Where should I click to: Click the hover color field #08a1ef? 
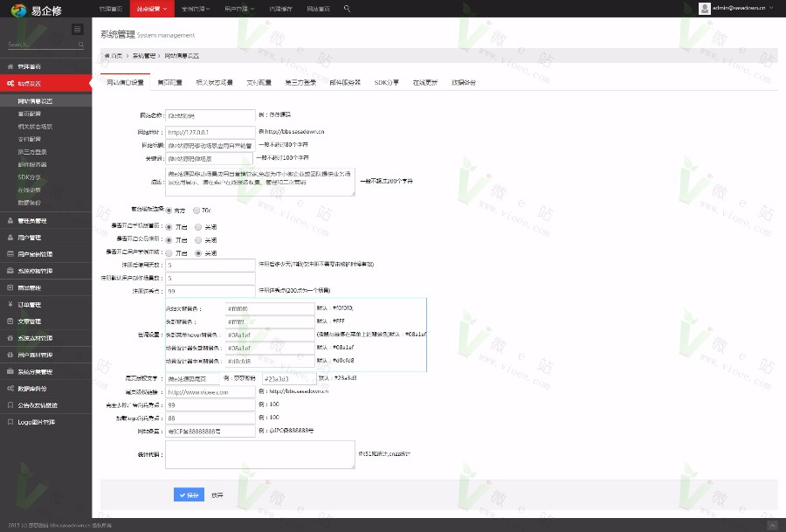(270, 335)
